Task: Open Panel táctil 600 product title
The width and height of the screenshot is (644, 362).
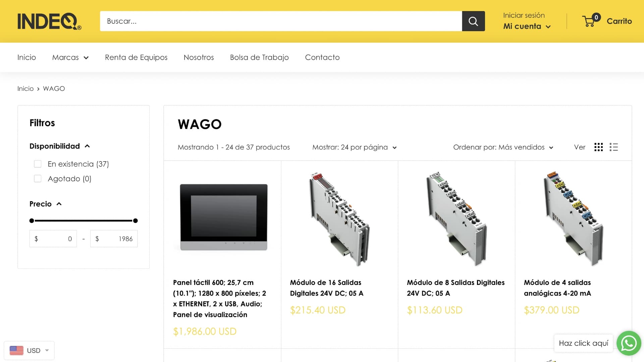Action: point(220,298)
